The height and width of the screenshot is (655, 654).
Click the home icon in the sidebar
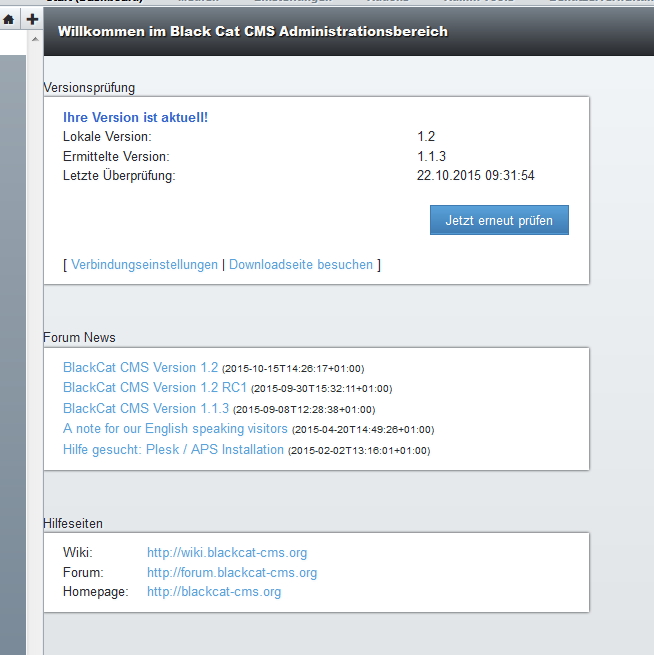pos(9,19)
